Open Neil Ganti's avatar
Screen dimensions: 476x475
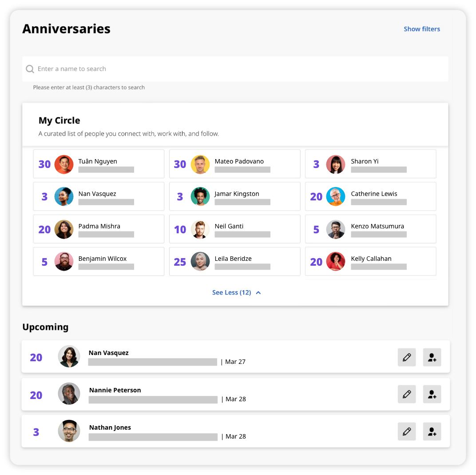click(x=200, y=229)
